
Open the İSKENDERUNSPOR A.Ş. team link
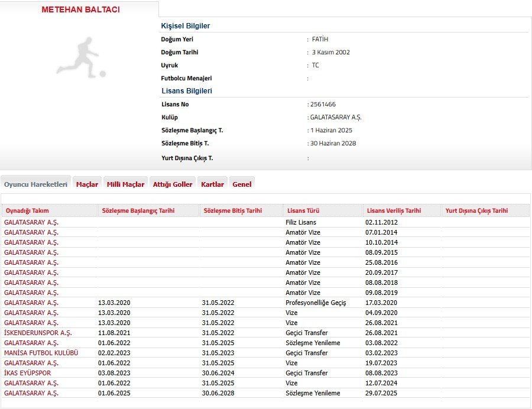38,333
